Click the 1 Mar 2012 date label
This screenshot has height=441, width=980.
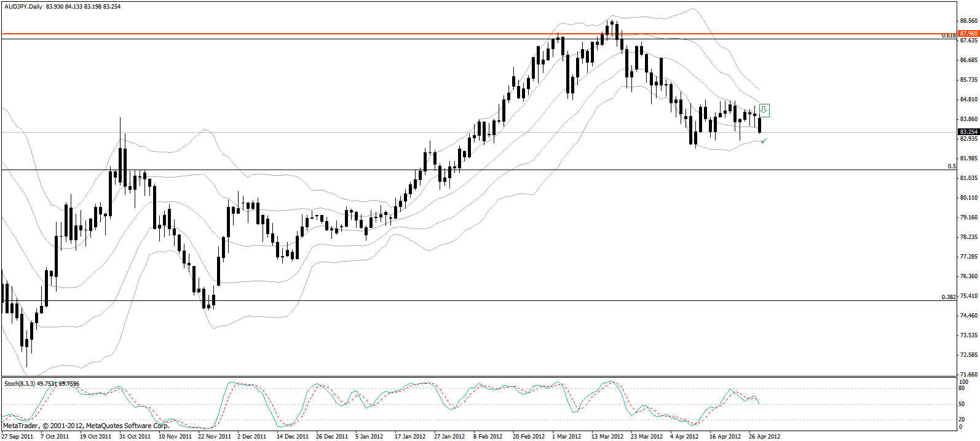pos(566,437)
